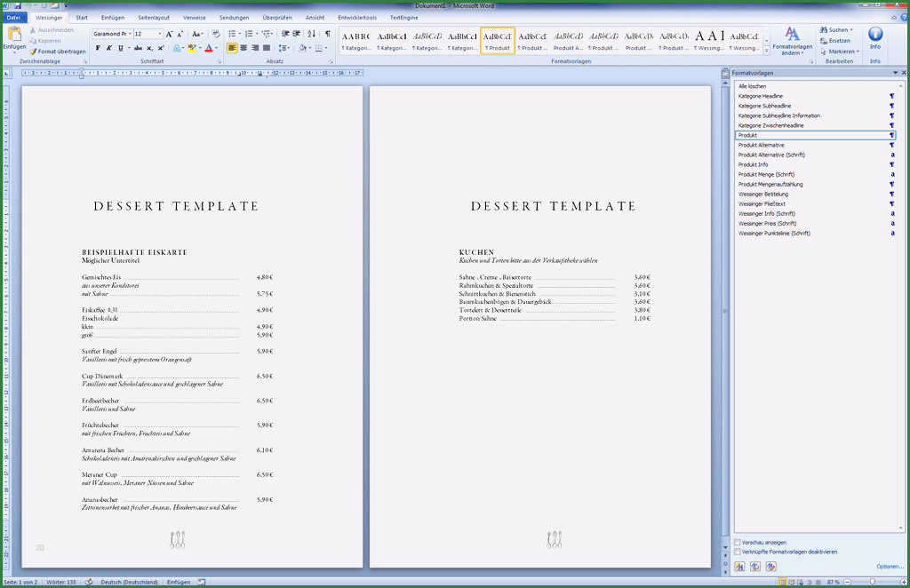Select Kategorie Headline style in the list
Image resolution: width=910 pixels, height=588 pixels.
(761, 96)
